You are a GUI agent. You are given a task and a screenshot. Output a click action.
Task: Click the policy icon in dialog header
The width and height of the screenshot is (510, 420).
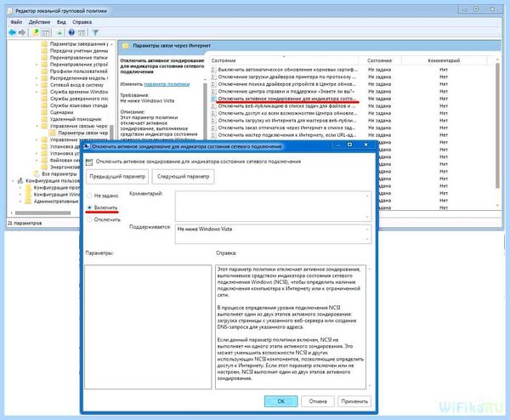(89, 162)
